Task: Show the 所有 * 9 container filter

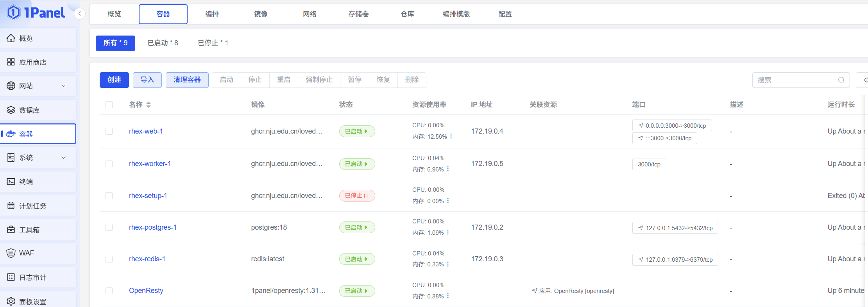Action: 115,43
